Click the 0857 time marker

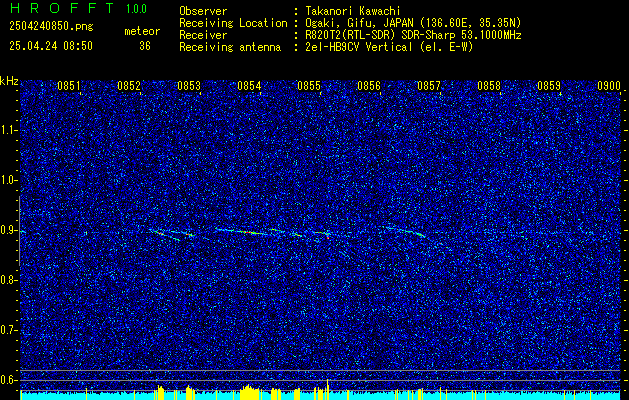coord(429,86)
